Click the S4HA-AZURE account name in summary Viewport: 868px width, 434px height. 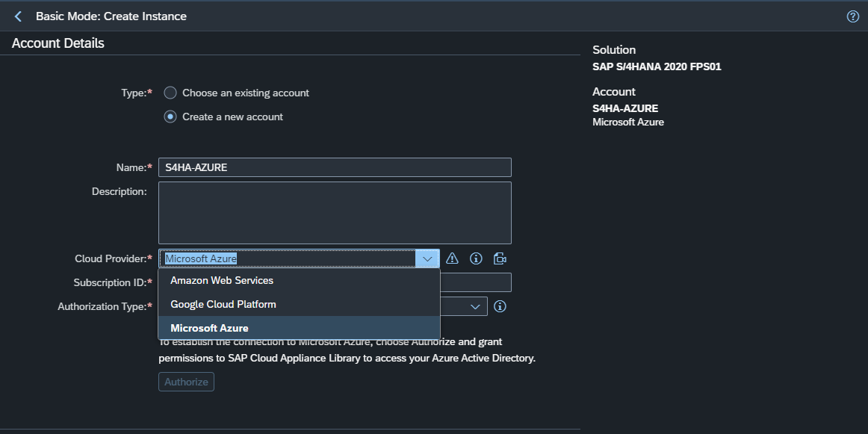[625, 108]
